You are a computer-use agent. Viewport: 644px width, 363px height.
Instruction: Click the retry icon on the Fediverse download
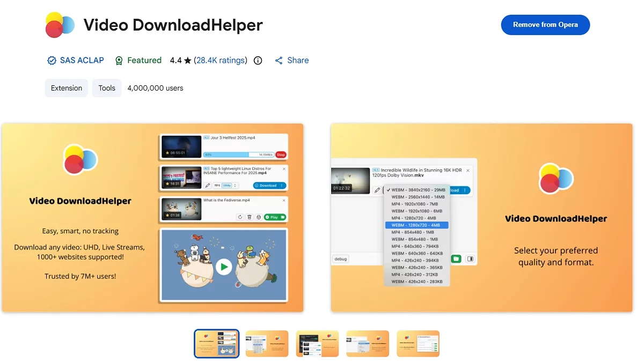pyautogui.click(x=240, y=217)
